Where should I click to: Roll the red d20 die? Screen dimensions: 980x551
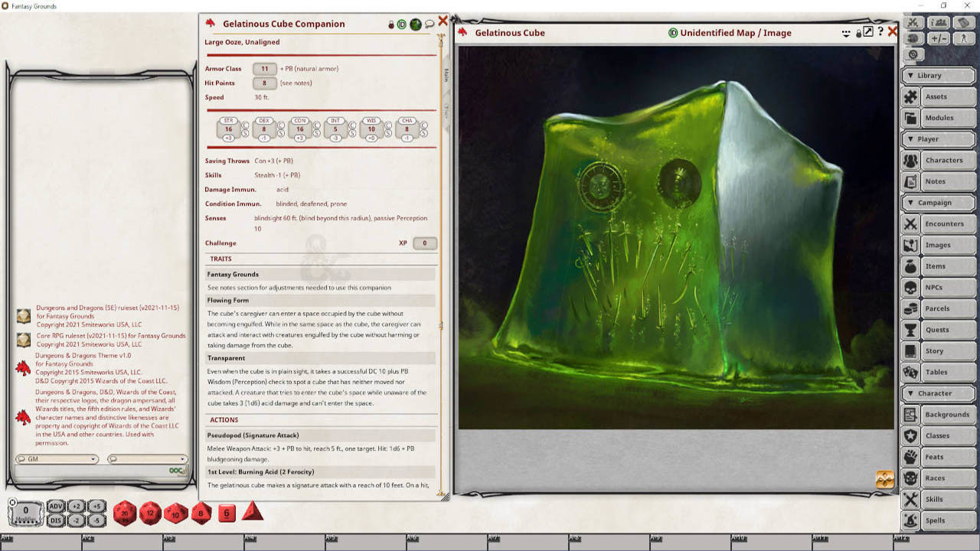125,514
